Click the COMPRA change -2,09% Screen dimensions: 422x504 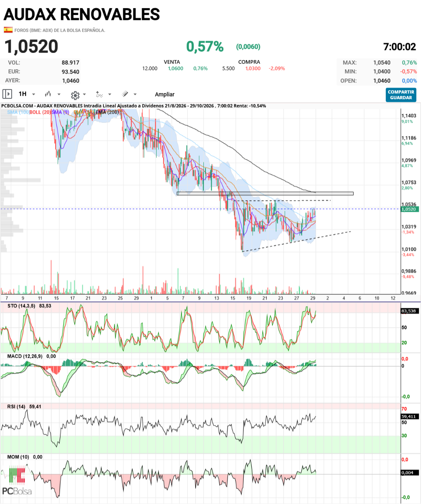coord(277,68)
